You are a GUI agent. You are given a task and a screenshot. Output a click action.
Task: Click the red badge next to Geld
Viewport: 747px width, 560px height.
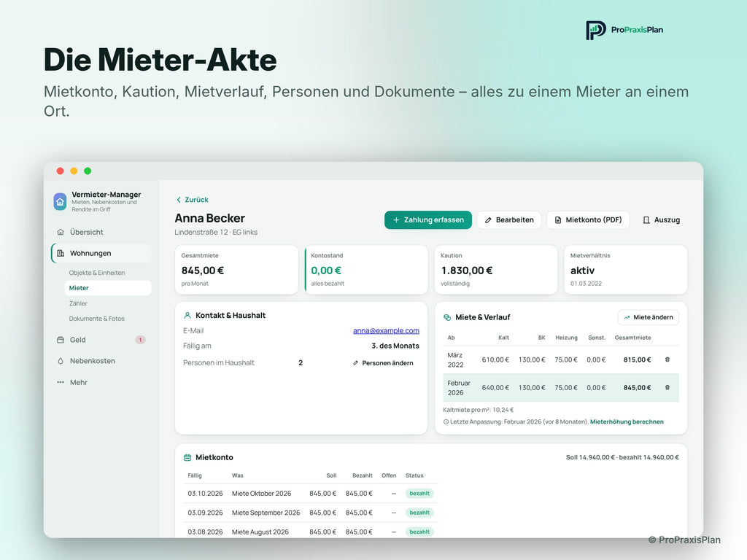click(140, 340)
